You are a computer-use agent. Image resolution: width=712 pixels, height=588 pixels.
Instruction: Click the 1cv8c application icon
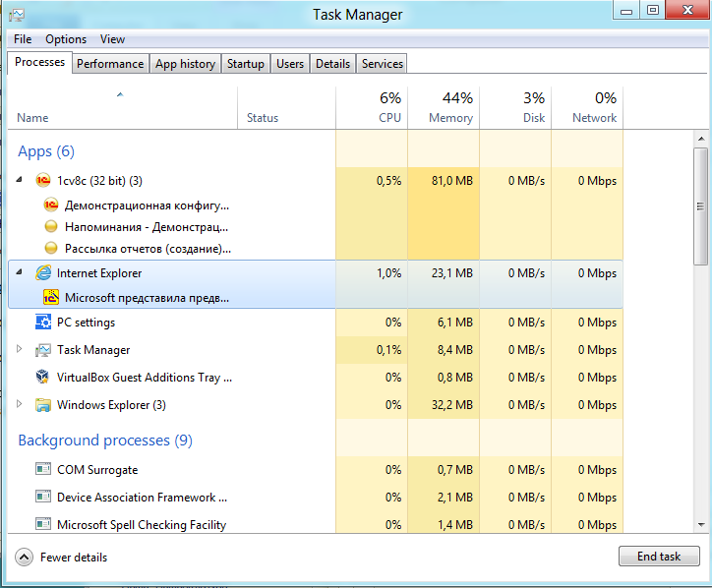(x=43, y=181)
